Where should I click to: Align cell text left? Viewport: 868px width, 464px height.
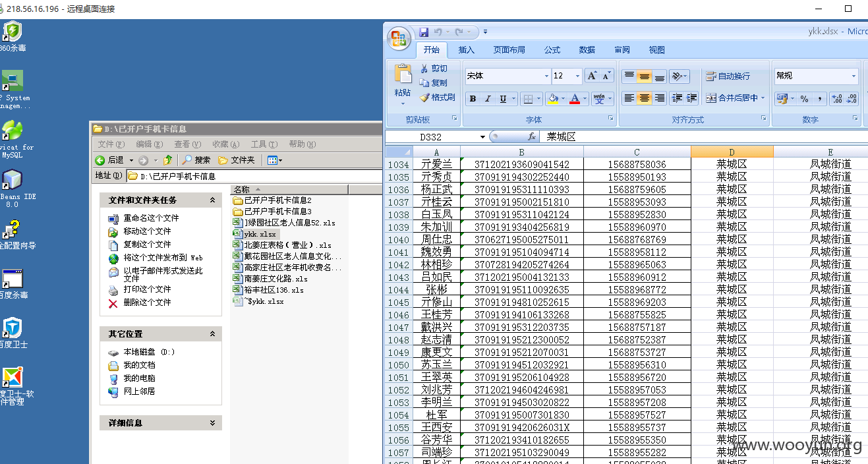pyautogui.click(x=629, y=98)
